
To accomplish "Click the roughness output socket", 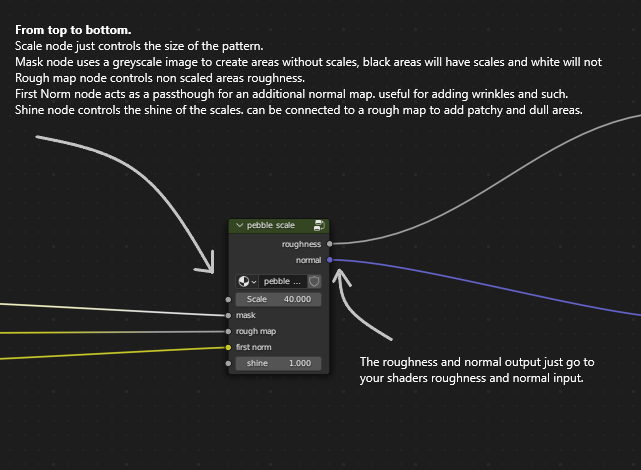I will coord(330,243).
